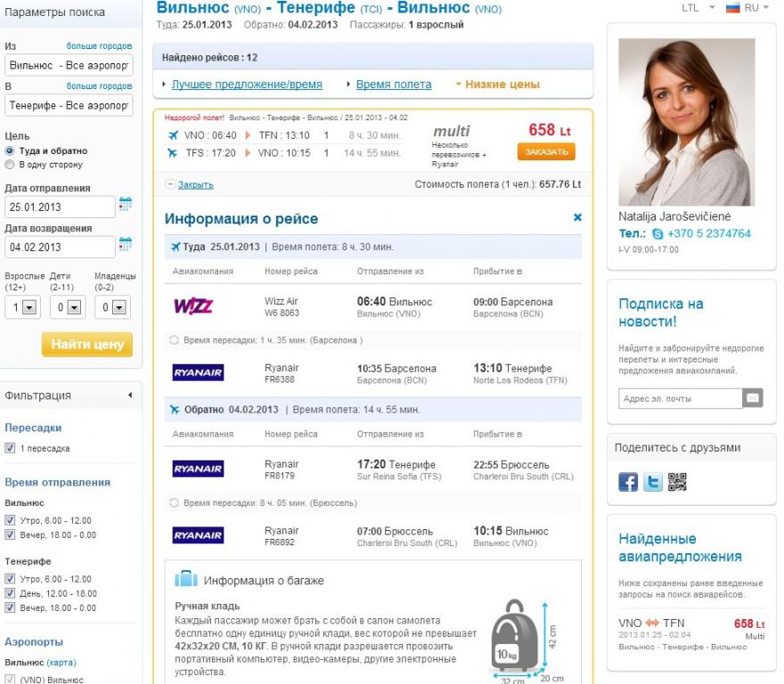
Task: Sort by "Время полета"
Action: [x=394, y=85]
